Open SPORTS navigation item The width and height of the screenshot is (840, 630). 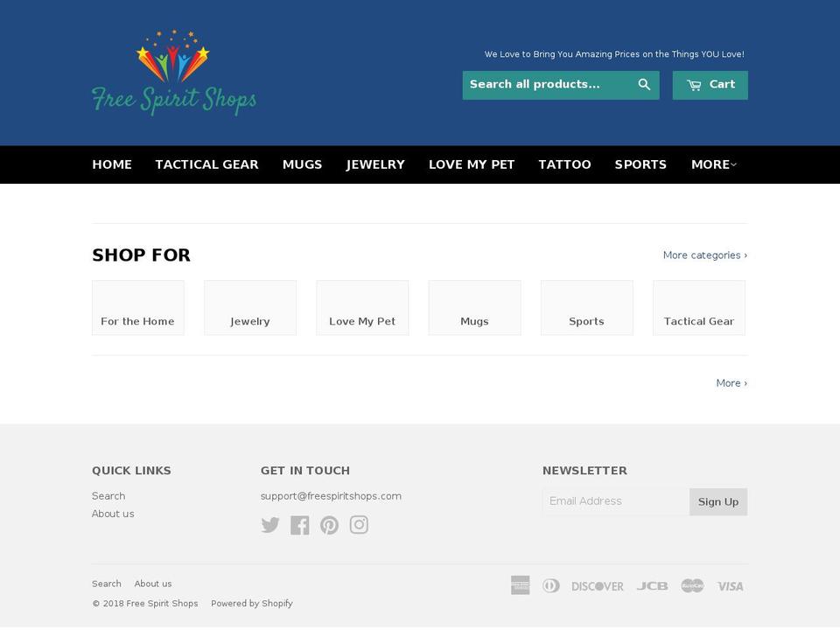(x=640, y=164)
